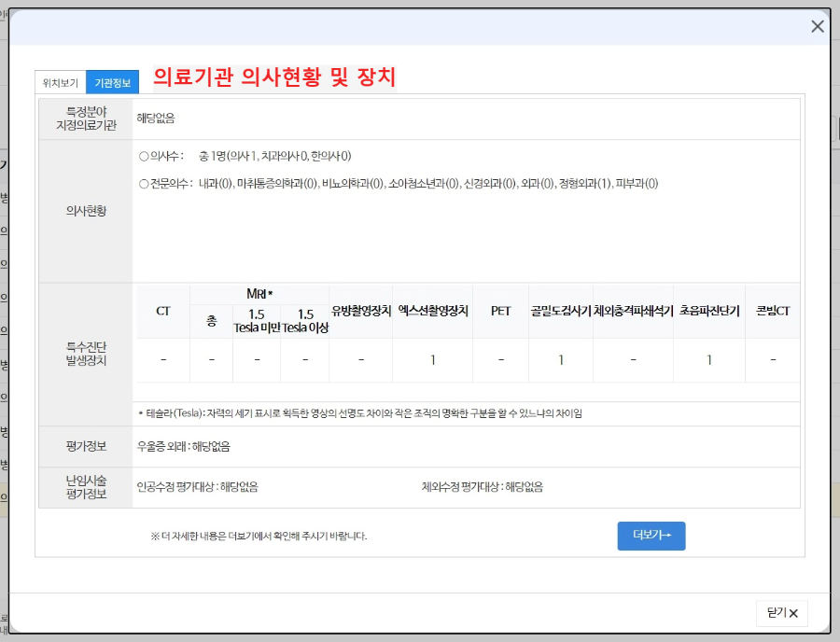This screenshot has height=642, width=840.
Task: Click the 특수진단 발생장치 row label
Action: [86, 354]
